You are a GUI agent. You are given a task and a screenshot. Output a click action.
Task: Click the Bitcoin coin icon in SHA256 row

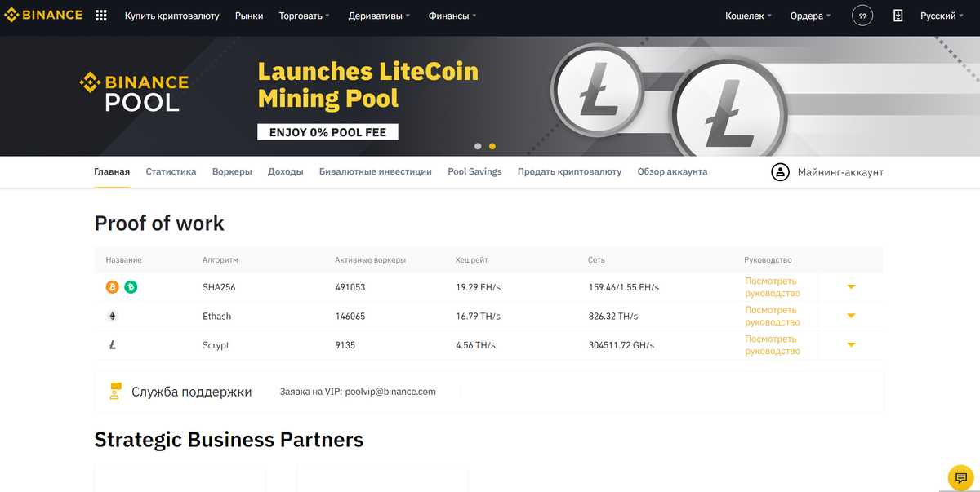tap(113, 287)
